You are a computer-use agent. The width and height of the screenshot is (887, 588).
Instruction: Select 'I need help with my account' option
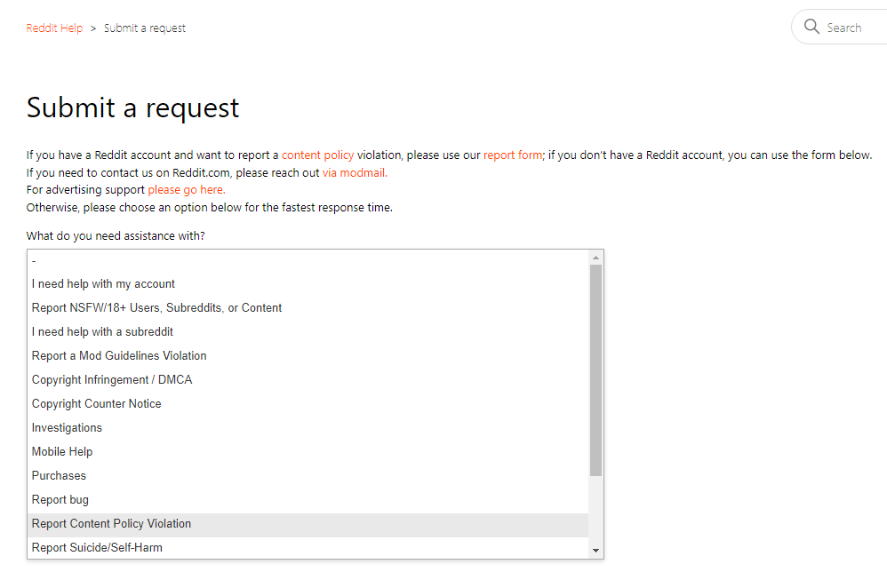tap(308, 284)
